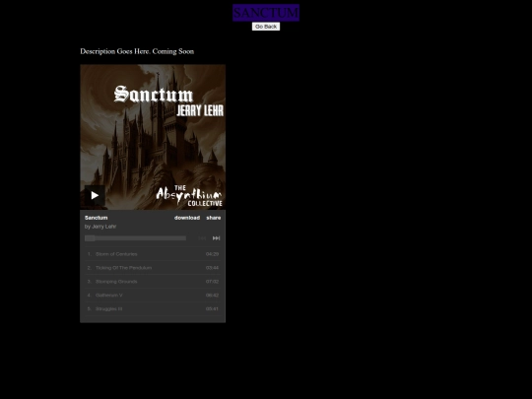This screenshot has height=399, width=532.
Task: Click the Go Back button
Action: [266, 27]
